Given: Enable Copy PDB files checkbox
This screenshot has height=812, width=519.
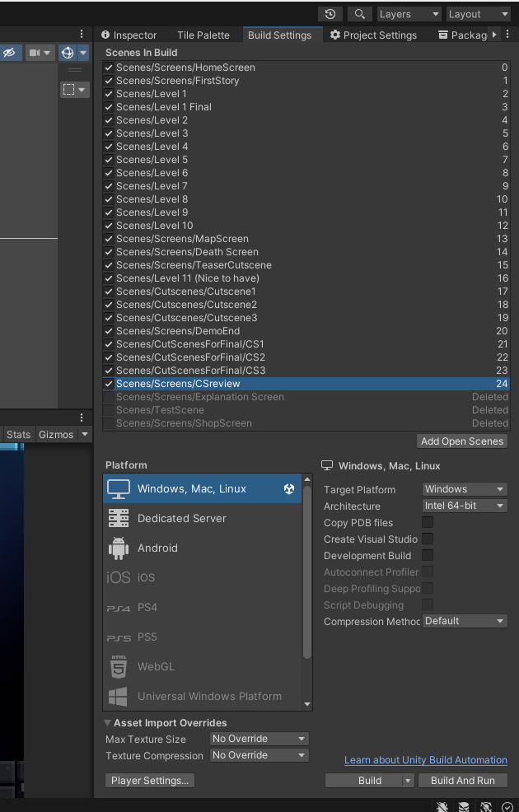Looking at the screenshot, I should click(428, 522).
